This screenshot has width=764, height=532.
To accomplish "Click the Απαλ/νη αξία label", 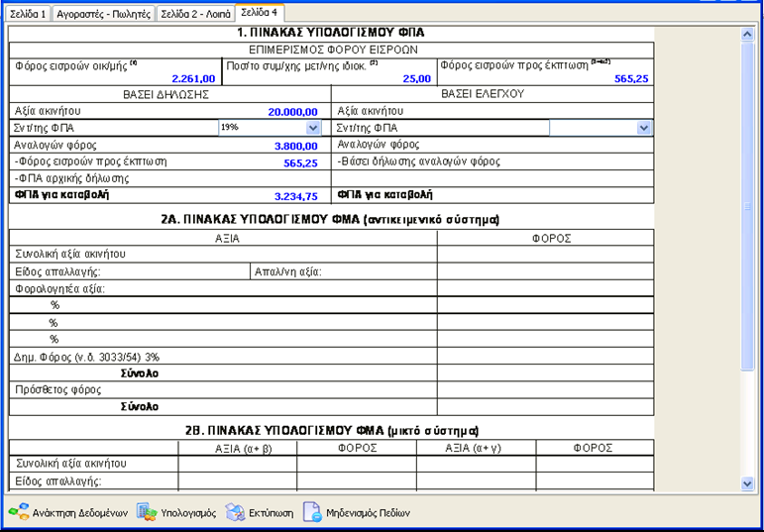I will pyautogui.click(x=288, y=271).
